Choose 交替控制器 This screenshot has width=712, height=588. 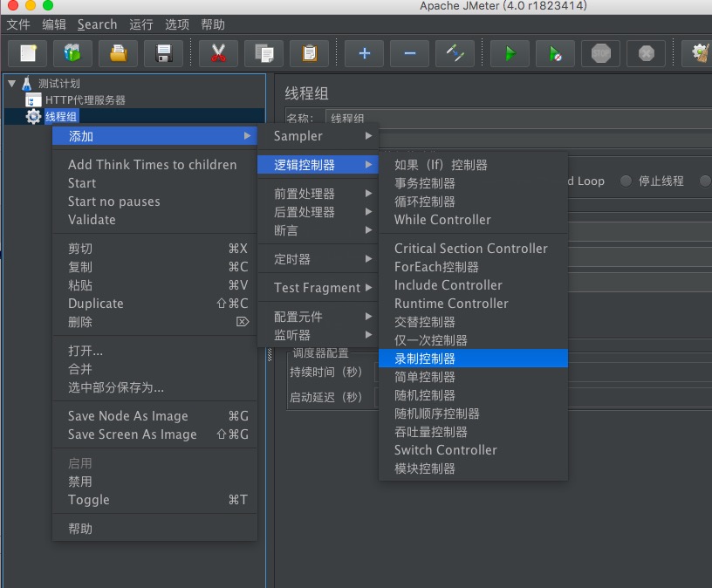473,321
